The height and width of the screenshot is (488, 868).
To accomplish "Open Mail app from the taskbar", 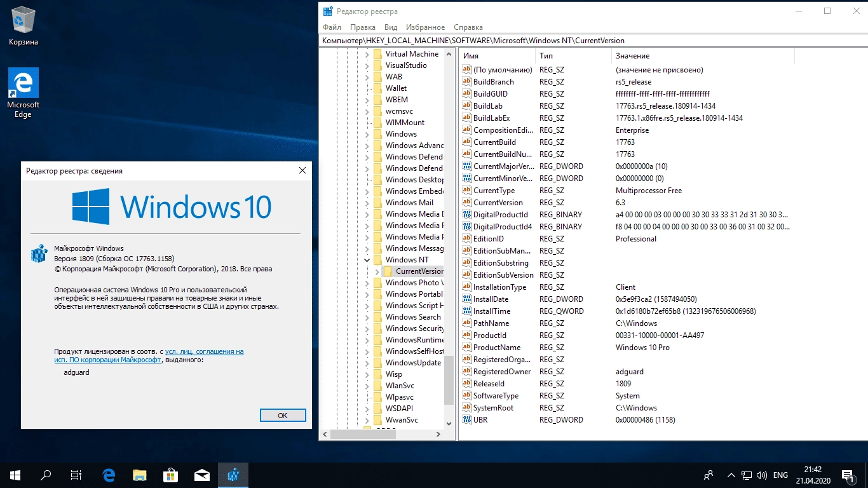I will pos(202,475).
